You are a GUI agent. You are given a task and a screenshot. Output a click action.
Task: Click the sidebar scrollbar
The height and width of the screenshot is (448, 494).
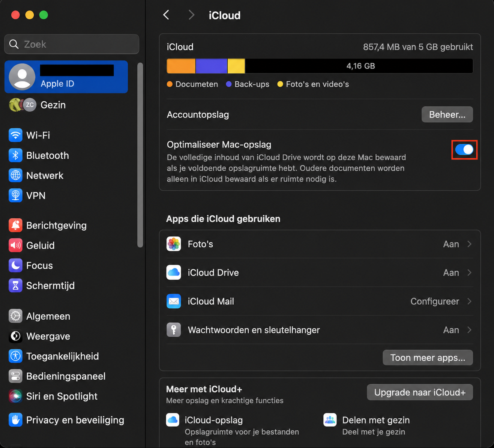(140, 155)
